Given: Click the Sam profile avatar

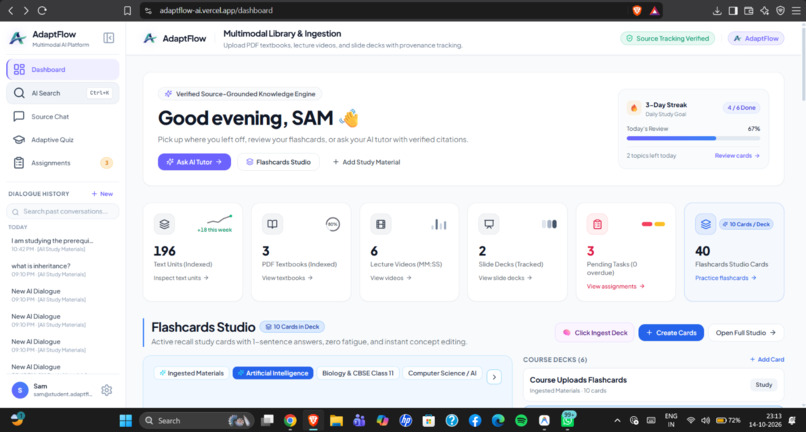Looking at the screenshot, I should [20, 390].
